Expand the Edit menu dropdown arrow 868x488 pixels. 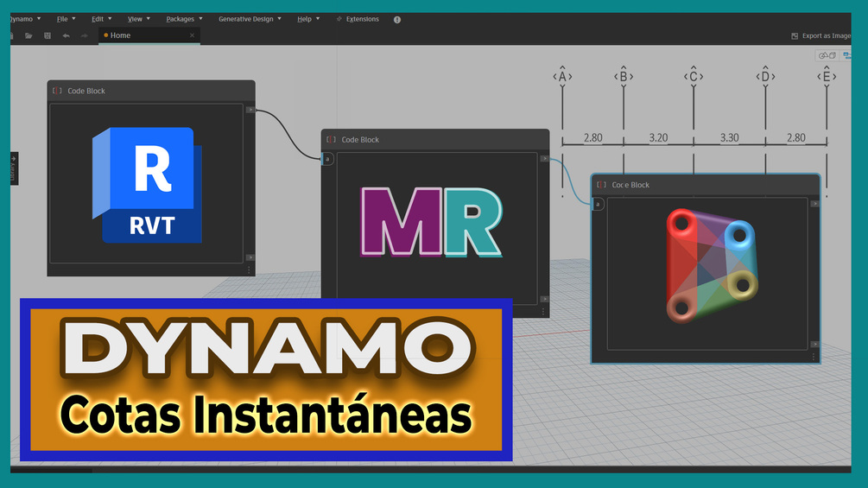(110, 19)
